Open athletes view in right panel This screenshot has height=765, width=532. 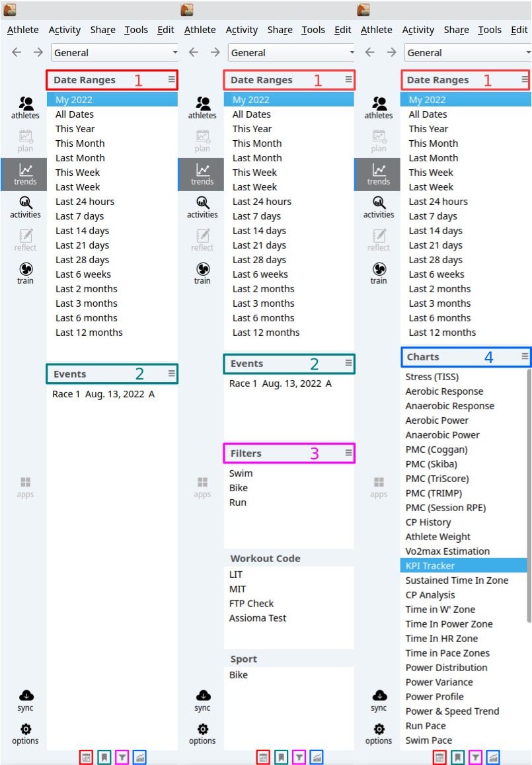point(379,108)
